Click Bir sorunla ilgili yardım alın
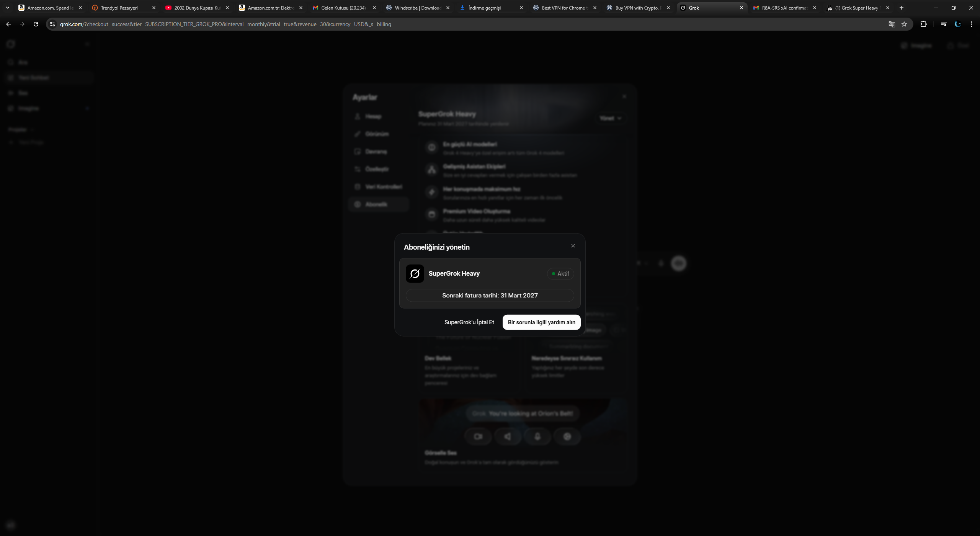980x536 pixels. pyautogui.click(x=541, y=322)
